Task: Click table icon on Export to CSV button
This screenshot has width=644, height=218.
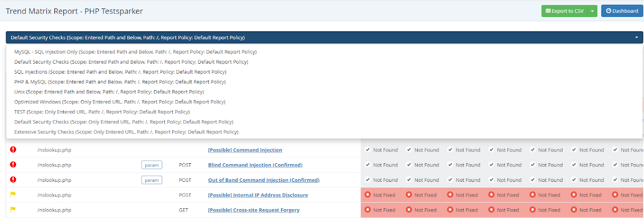Action: pyautogui.click(x=548, y=11)
